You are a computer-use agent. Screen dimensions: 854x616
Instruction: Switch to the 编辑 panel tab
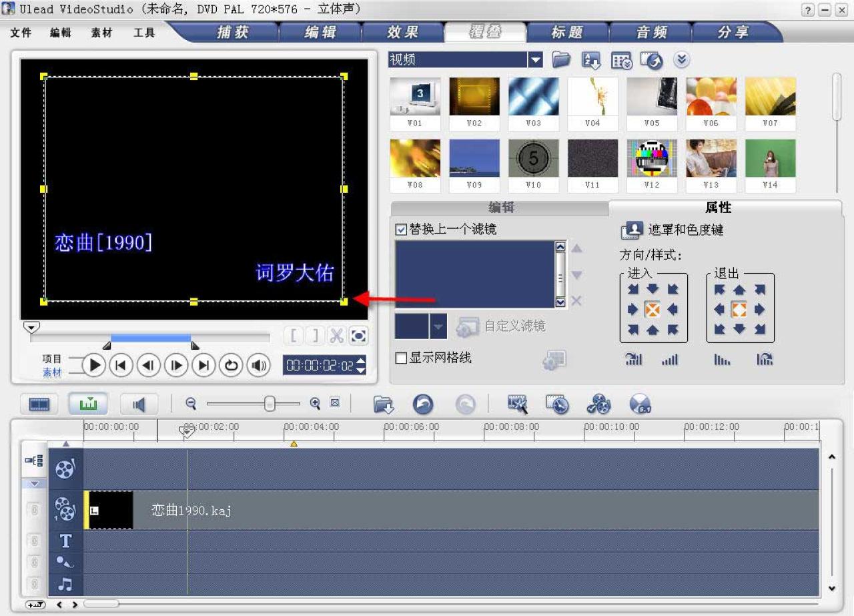500,208
